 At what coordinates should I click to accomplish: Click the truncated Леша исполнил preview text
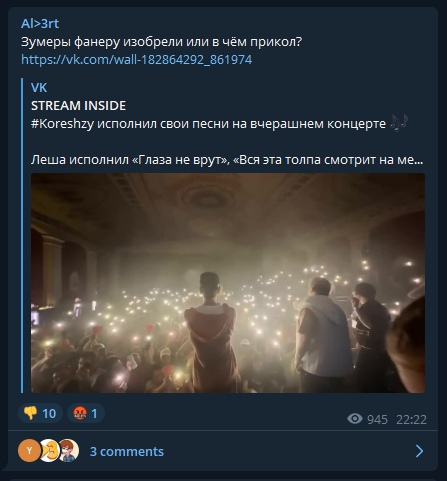tap(227, 160)
